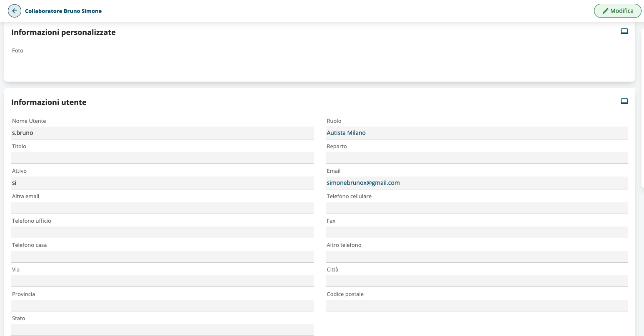Image resolution: width=644 pixels, height=336 pixels.
Task: Click the Modifica edit button
Action: point(618,11)
